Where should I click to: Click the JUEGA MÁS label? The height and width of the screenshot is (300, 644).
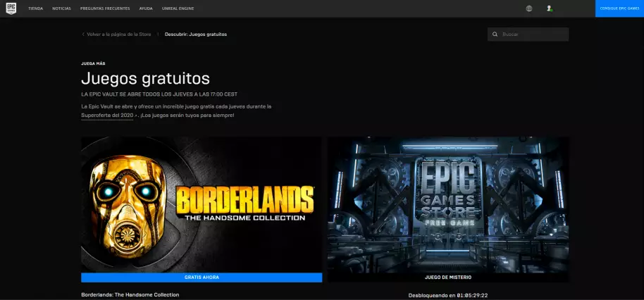point(93,63)
